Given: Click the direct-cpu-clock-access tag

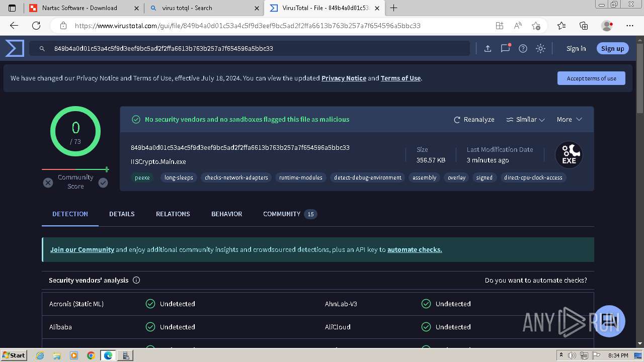Looking at the screenshot, I should [533, 177].
